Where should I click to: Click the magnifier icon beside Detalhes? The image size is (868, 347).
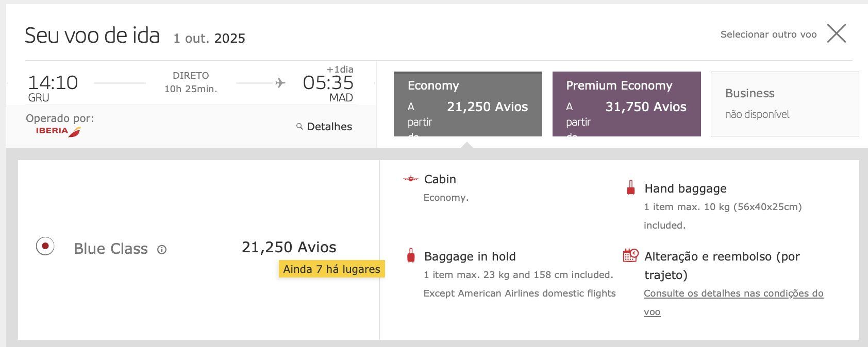tap(299, 126)
